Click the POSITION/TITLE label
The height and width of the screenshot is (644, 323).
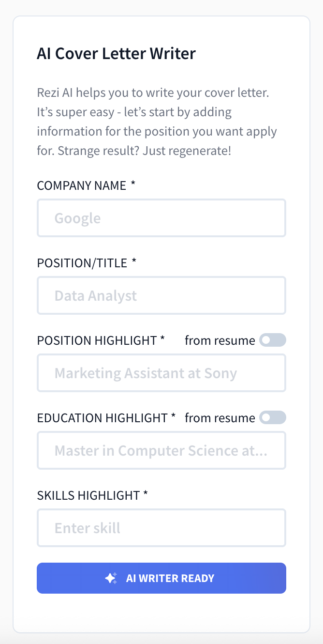point(82,263)
